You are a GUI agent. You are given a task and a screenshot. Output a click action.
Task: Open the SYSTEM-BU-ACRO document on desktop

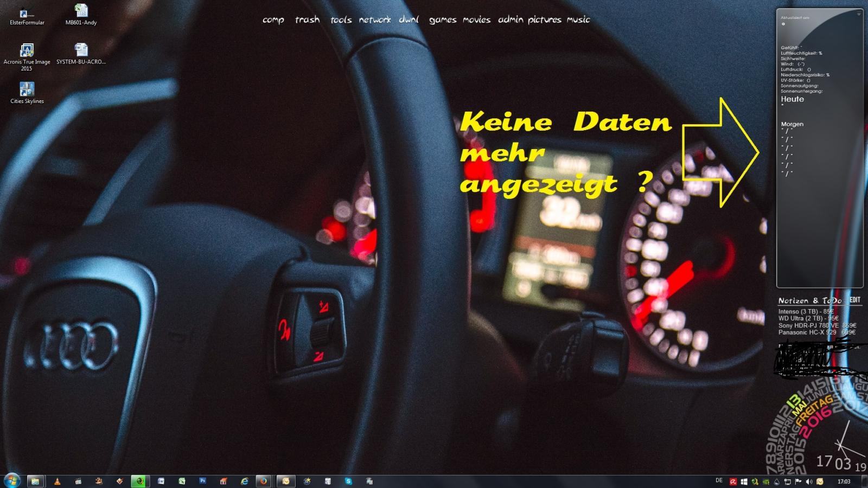click(x=81, y=54)
